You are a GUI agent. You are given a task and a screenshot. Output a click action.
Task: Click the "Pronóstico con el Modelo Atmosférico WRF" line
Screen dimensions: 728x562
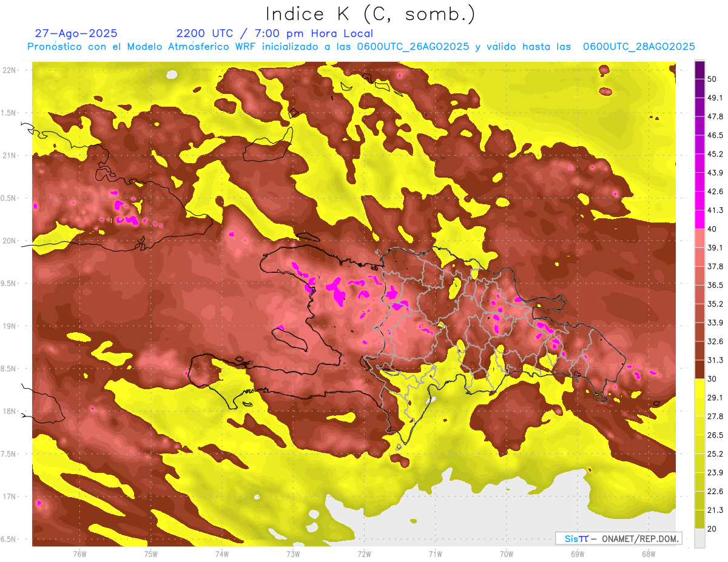coord(361,47)
